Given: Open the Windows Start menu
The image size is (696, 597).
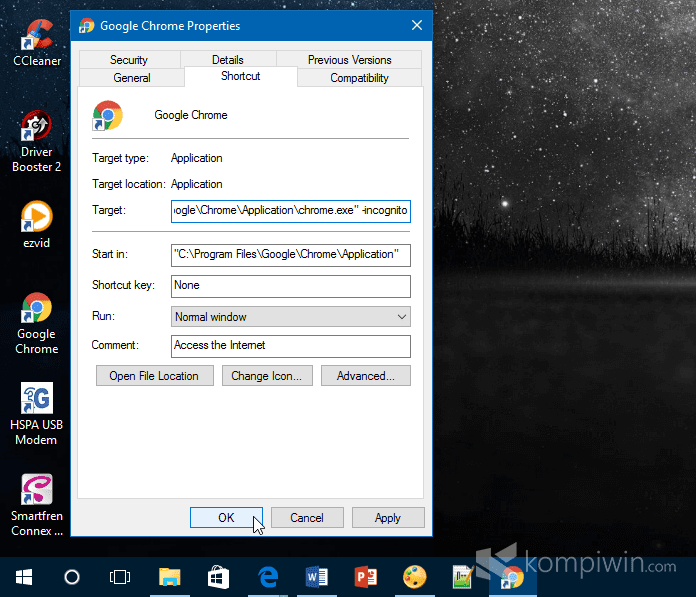Looking at the screenshot, I should click(x=24, y=577).
